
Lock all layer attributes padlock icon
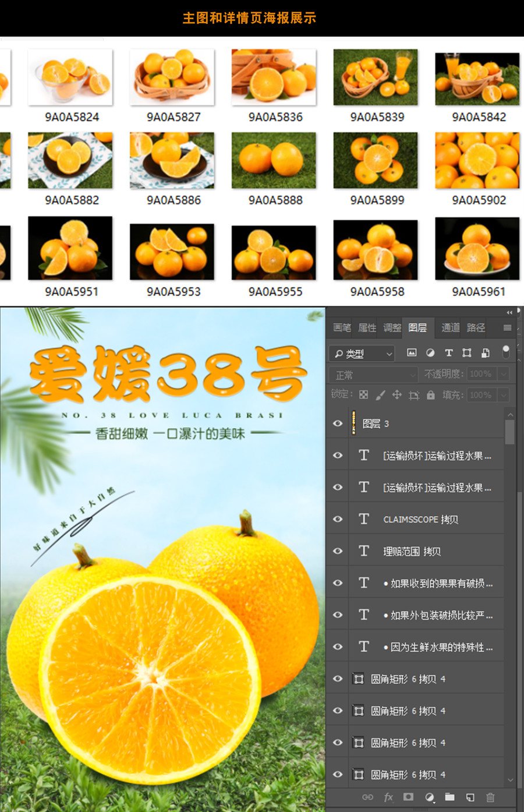(x=431, y=395)
